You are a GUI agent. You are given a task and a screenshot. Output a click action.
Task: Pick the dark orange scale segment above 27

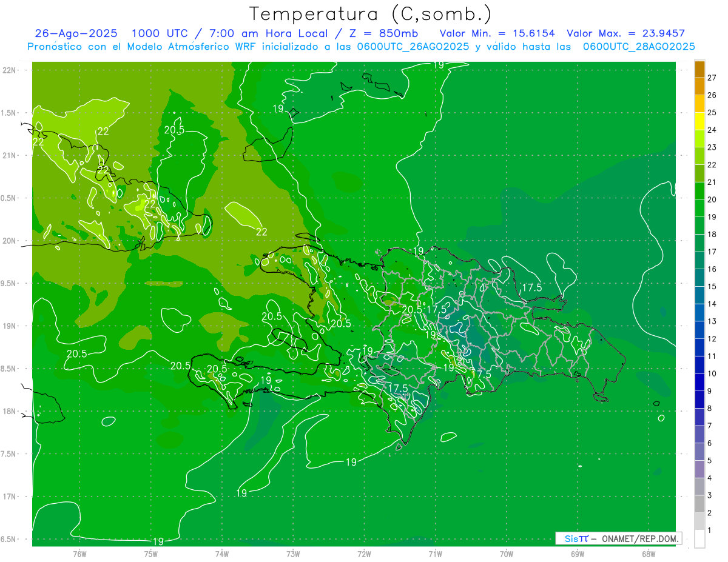pyautogui.click(x=699, y=69)
